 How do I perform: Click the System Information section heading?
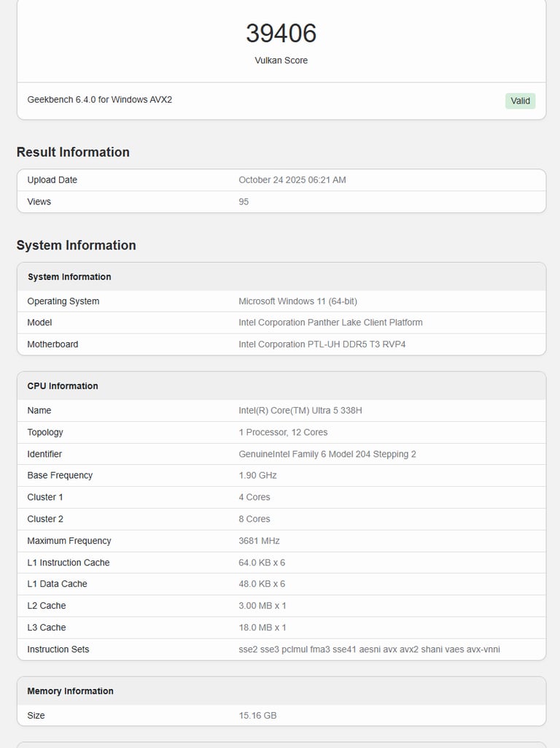click(76, 245)
